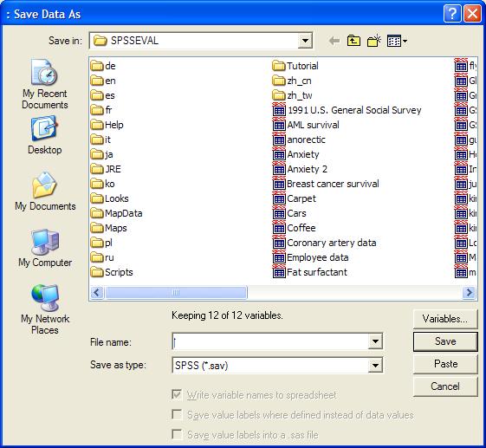Select the zh_tw folder
486x448 pixels.
coord(292,95)
